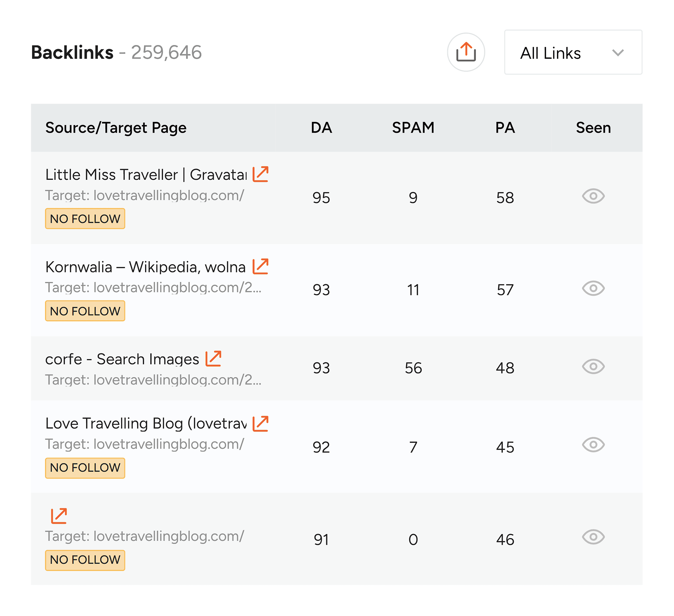This screenshot has width=674, height=616.
Task: Click the eye icon in the Kornwalia row
Action: pos(593,288)
